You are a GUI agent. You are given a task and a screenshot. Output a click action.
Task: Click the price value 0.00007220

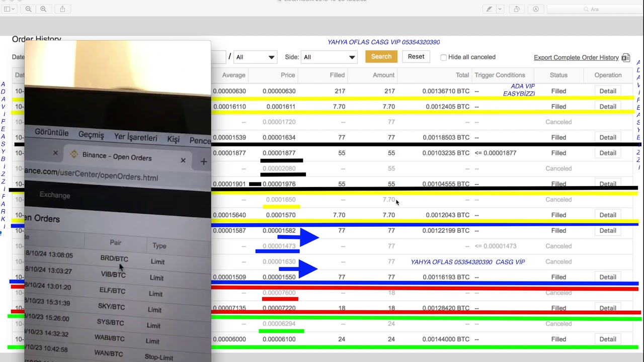(x=279, y=308)
